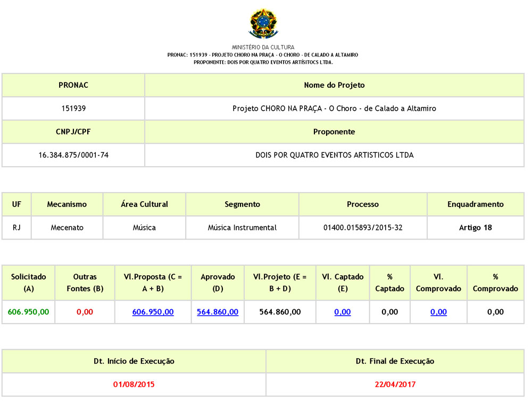Select the Outras Fontes value 0,00 in red
The image size is (532, 403).
click(x=85, y=311)
